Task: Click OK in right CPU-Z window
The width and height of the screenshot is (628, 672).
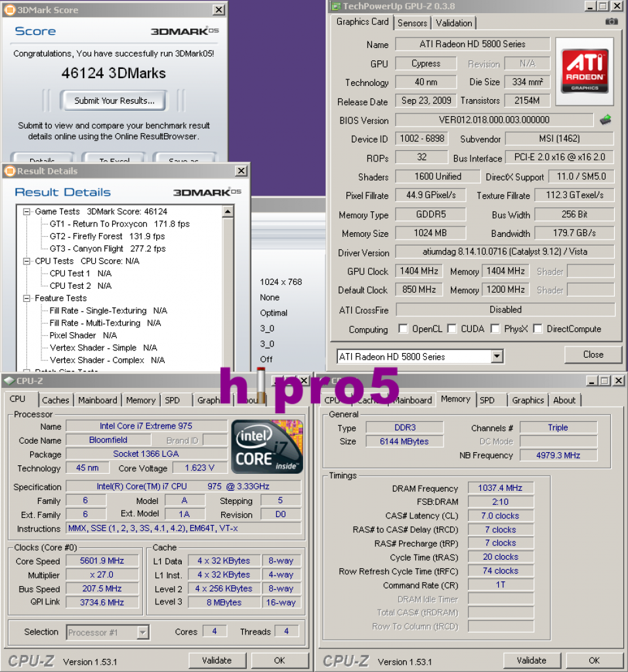Action: [x=594, y=660]
